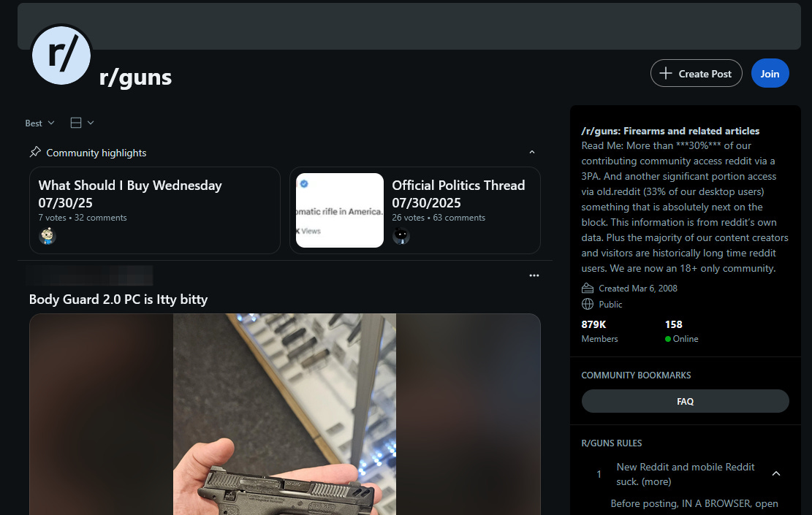The image size is (812, 515).
Task: Click the globe icon beside Public
Action: click(587, 305)
